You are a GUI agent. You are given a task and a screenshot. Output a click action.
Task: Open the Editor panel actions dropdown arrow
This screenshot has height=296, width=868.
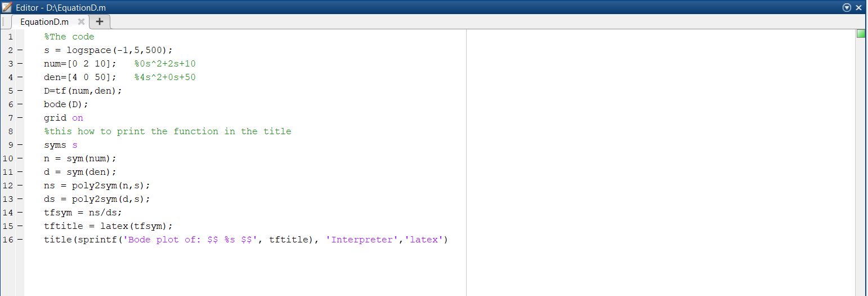point(847,7)
